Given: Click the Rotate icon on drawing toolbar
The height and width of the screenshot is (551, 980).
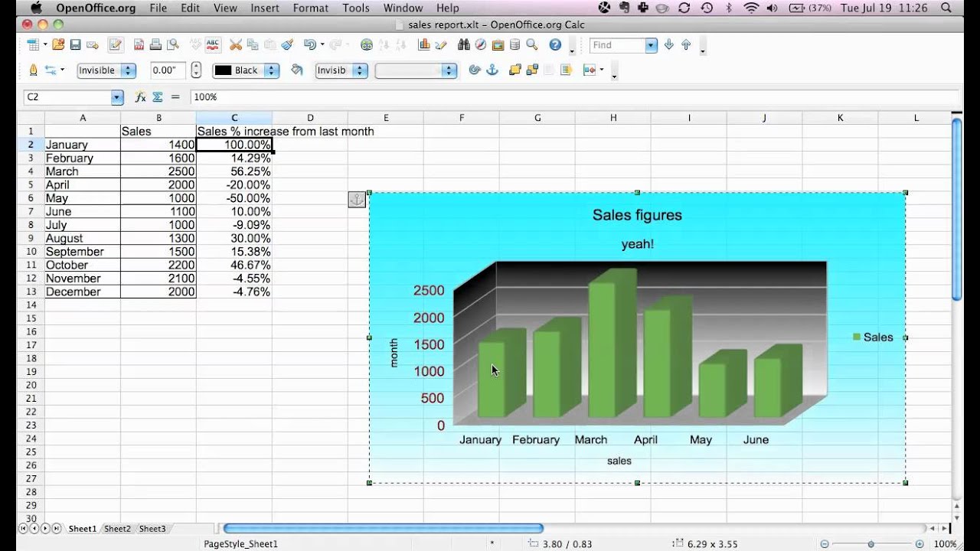Looking at the screenshot, I should (474, 70).
